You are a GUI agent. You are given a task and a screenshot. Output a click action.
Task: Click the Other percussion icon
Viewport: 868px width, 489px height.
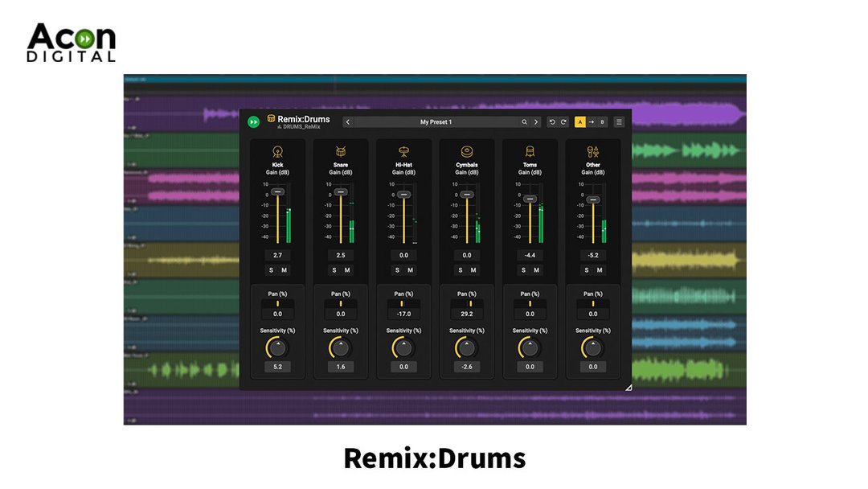point(592,150)
